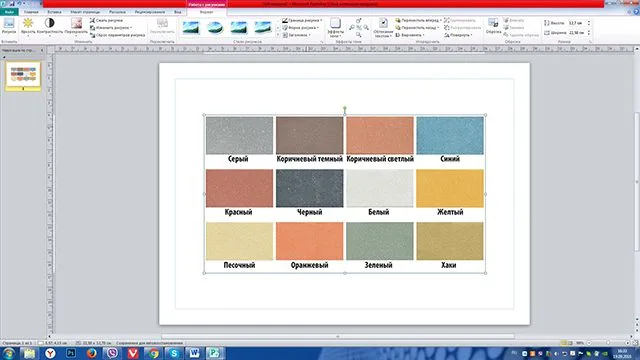
Task: Click the Save icon in quick access toolbar
Action: pos(12,4)
